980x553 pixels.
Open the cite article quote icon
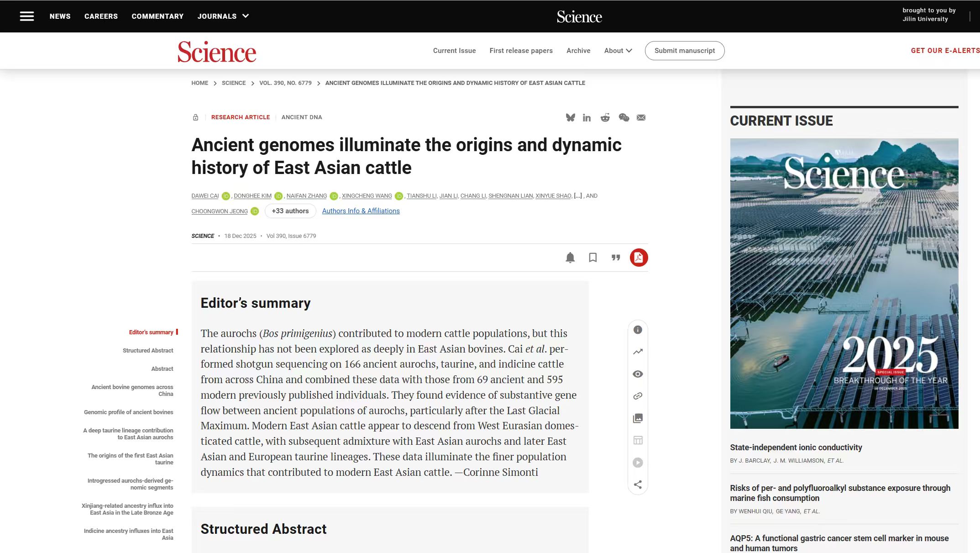(616, 258)
